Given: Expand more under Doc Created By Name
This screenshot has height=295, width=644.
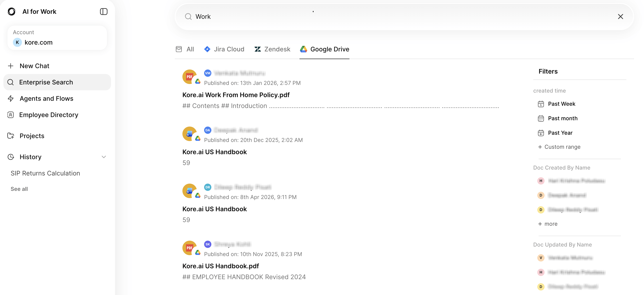Looking at the screenshot, I should click(x=547, y=224).
